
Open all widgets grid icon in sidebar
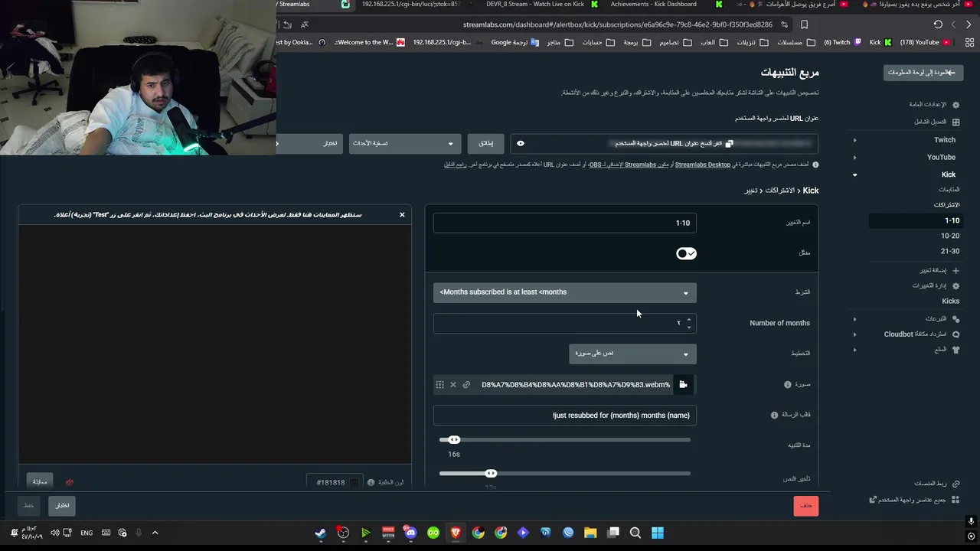point(955,500)
